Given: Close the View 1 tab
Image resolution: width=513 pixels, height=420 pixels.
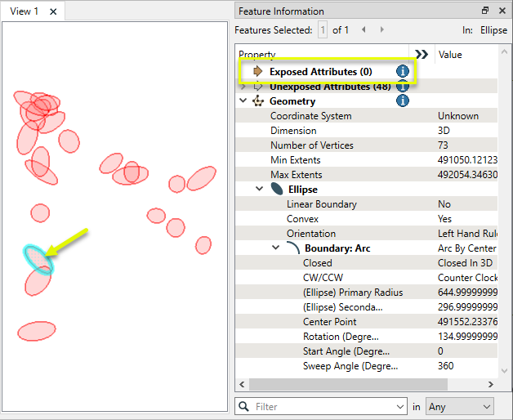Looking at the screenshot, I should 53,11.
